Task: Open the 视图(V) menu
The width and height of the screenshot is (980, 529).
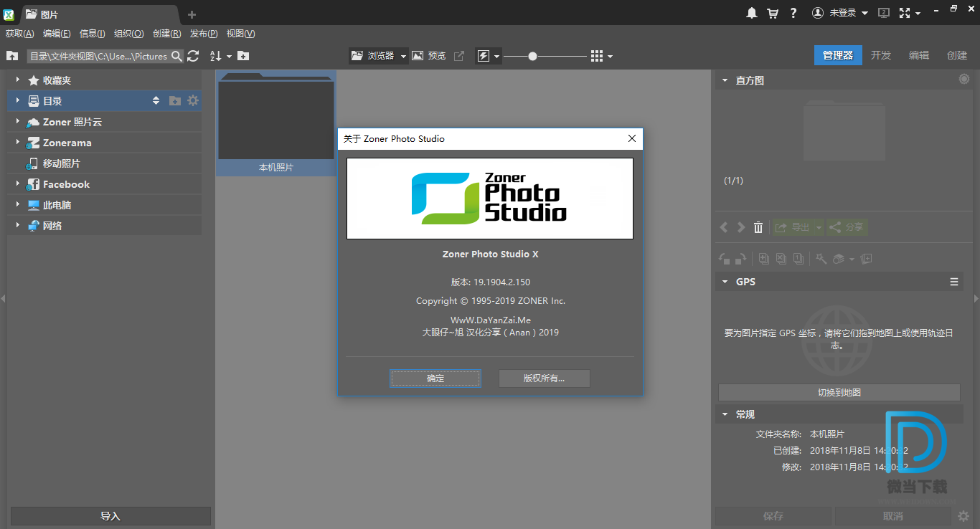Action: 240,34
